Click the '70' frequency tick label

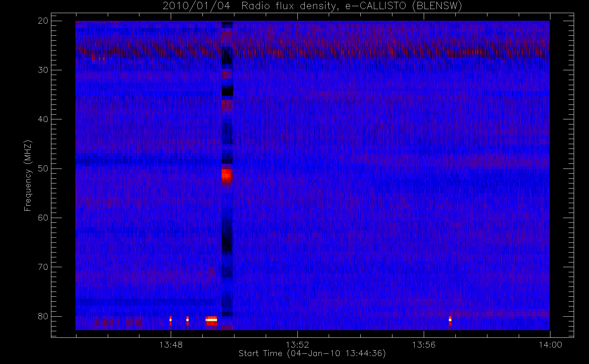pyautogui.click(x=43, y=267)
